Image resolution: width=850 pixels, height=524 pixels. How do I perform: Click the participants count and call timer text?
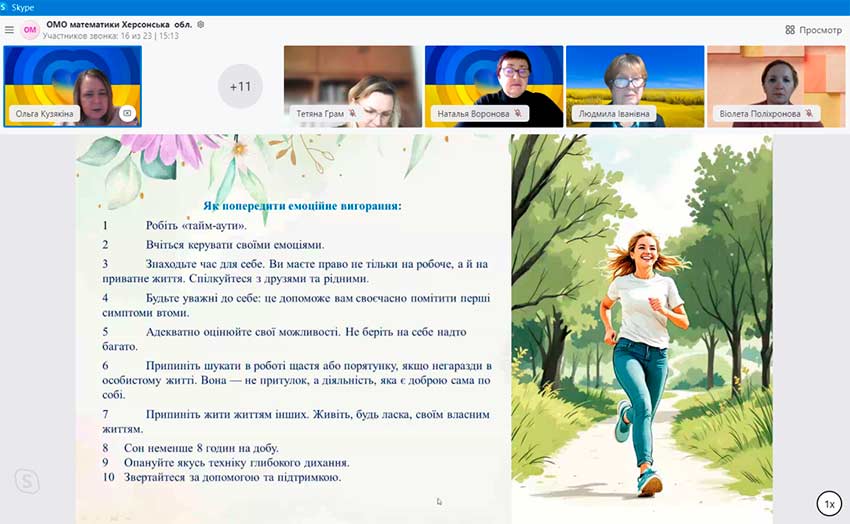(110, 36)
